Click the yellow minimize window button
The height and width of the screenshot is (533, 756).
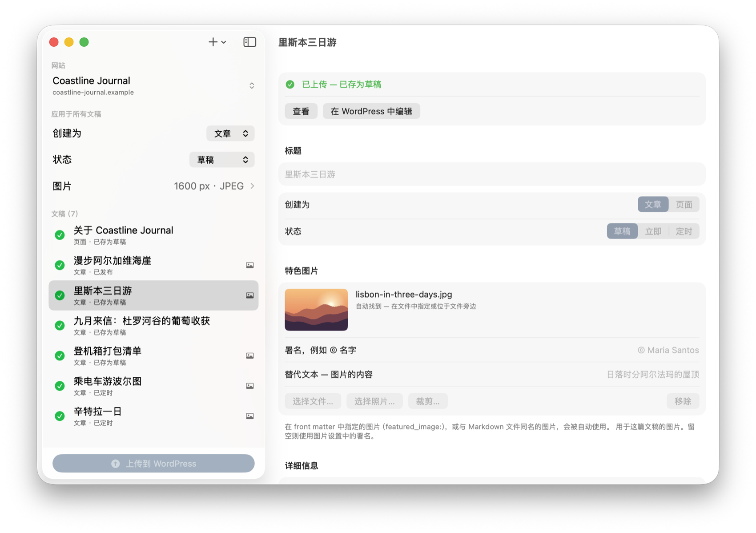(x=69, y=42)
